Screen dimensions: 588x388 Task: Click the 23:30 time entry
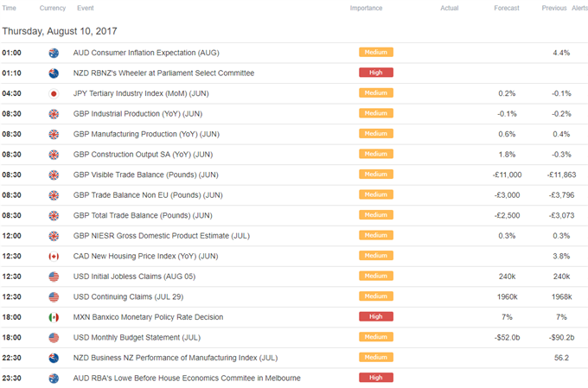[x=11, y=378]
